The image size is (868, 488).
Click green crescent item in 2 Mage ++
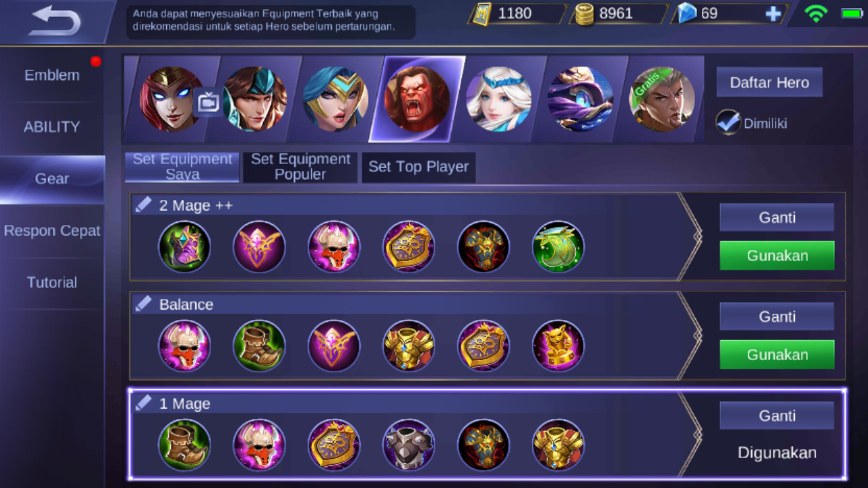point(558,247)
